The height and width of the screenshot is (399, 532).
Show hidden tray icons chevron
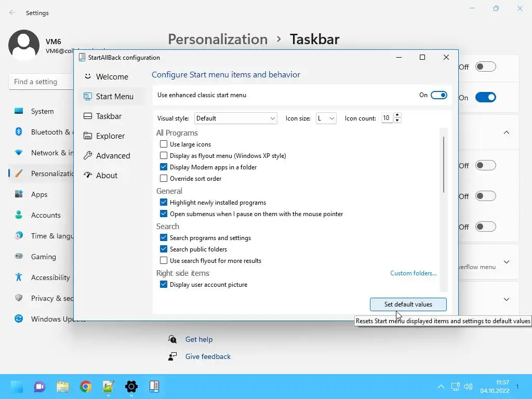(441, 387)
